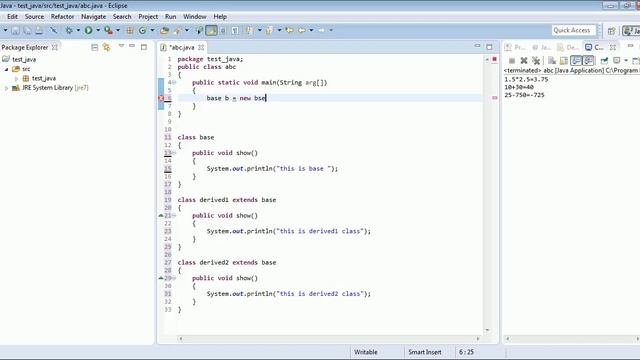
Task: Collapse All in Package Explorer
Action: 95,47
